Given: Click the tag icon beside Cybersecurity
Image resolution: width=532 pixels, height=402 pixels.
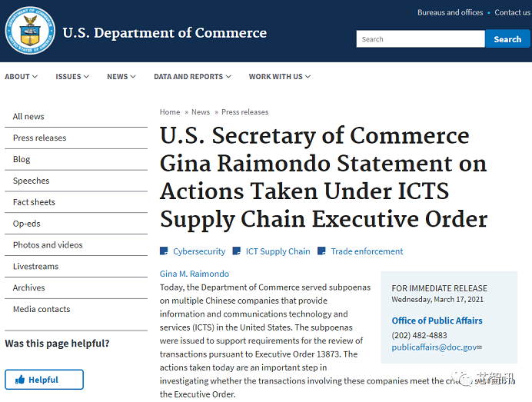Looking at the screenshot, I should [164, 251].
